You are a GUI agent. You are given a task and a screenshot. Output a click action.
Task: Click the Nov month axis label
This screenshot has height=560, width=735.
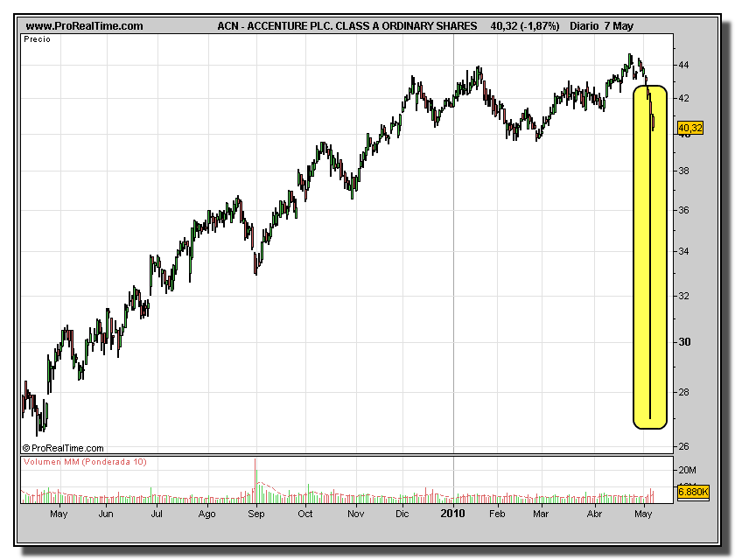tap(356, 514)
